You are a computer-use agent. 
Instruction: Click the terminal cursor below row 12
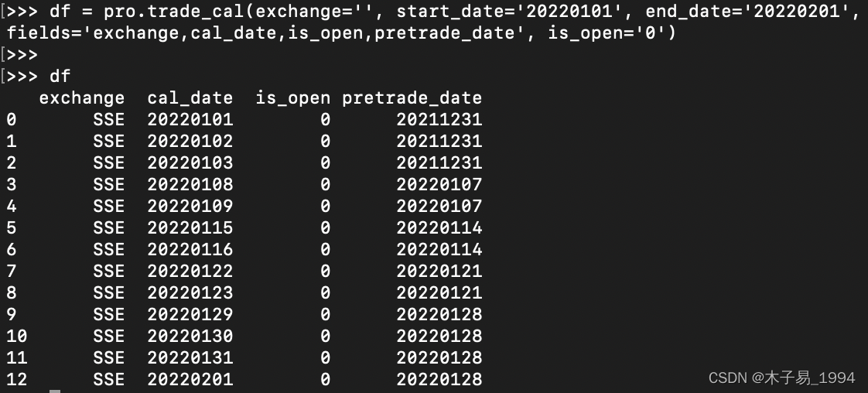point(55,391)
